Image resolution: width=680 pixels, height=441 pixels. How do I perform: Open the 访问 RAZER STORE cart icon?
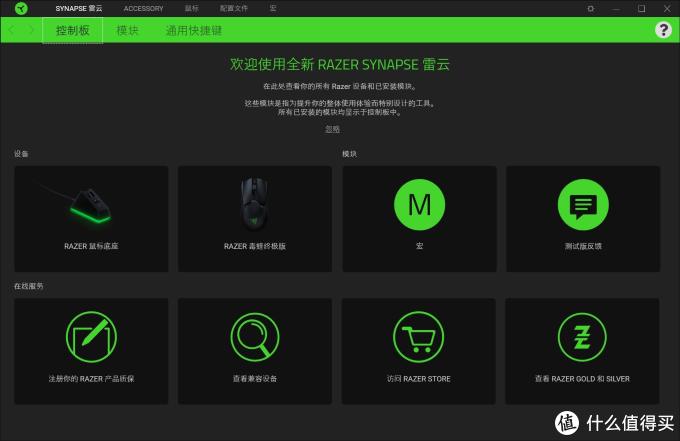pyautogui.click(x=418, y=337)
